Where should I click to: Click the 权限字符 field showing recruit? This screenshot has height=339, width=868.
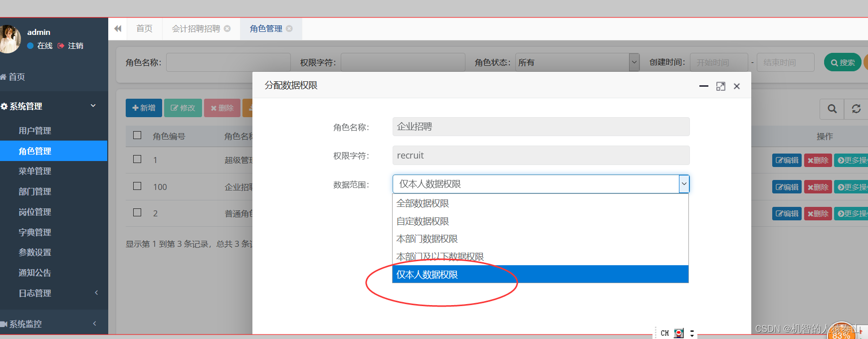click(541, 155)
